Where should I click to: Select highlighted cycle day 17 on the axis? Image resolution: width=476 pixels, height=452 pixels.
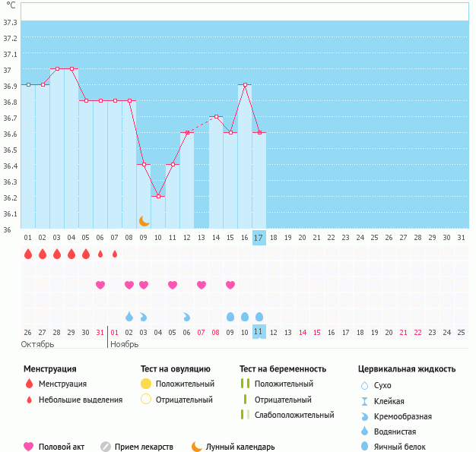tap(259, 238)
